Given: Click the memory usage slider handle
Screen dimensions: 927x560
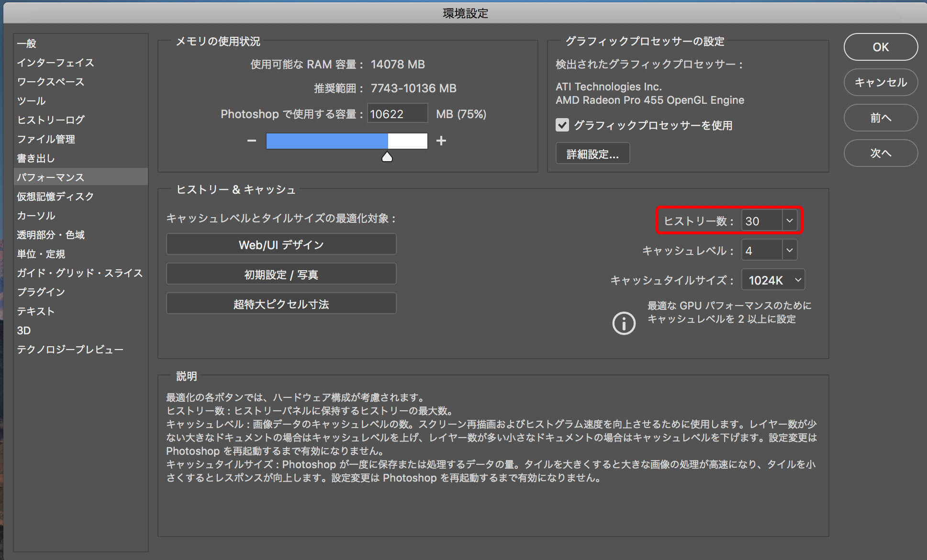Looking at the screenshot, I should tap(387, 157).
